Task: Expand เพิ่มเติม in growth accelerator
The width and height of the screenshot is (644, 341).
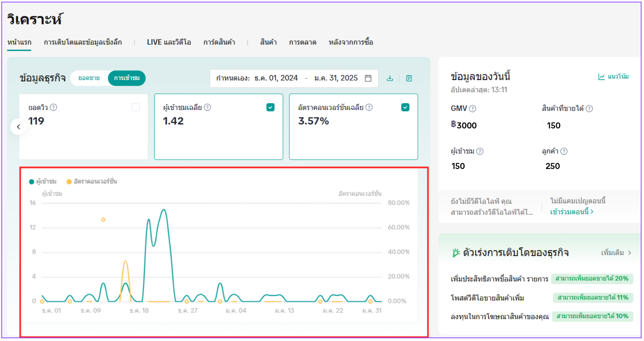Action: click(616, 253)
